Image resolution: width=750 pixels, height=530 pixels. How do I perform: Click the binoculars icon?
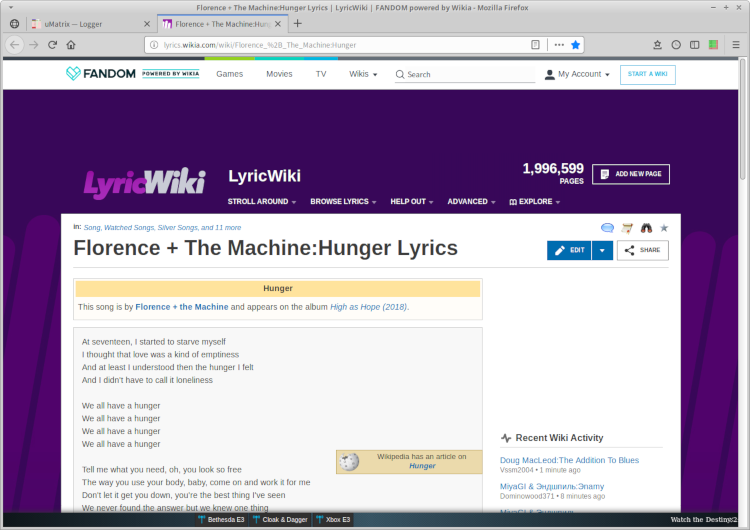pos(646,228)
